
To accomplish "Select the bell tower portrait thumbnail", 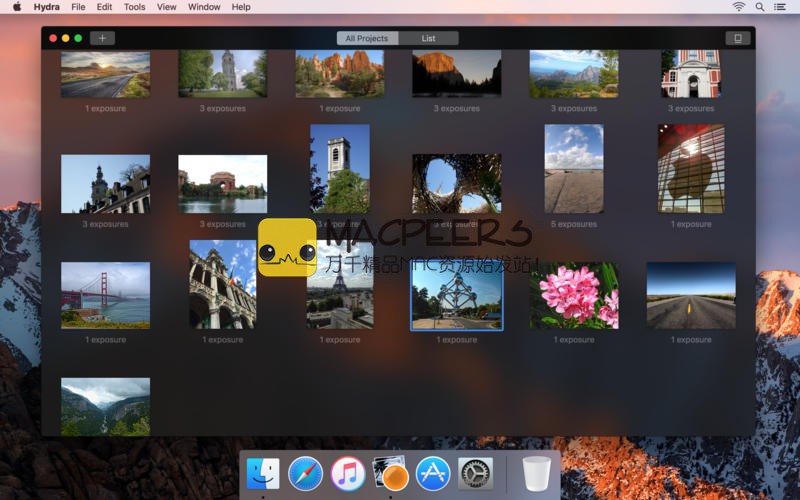I will click(x=340, y=169).
